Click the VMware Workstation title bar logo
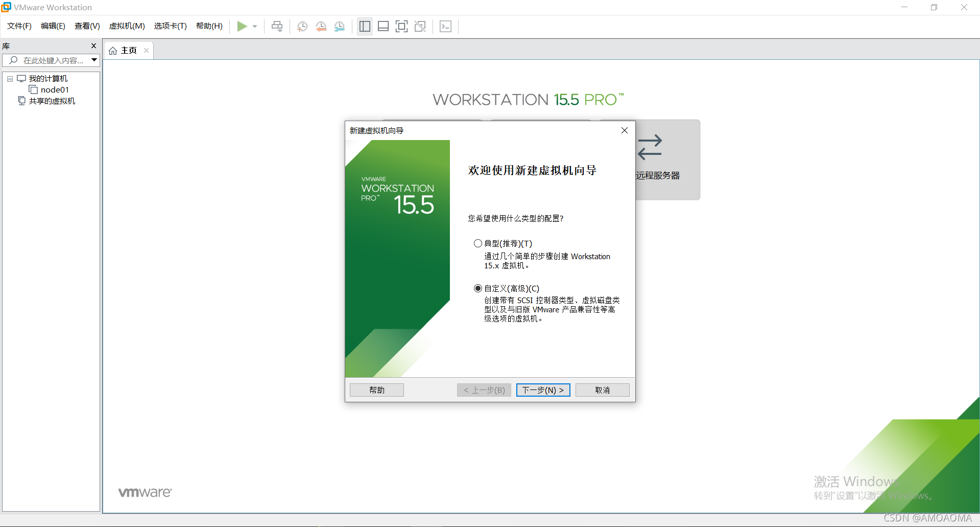Viewport: 980px width, 527px height. pyautogui.click(x=6, y=7)
